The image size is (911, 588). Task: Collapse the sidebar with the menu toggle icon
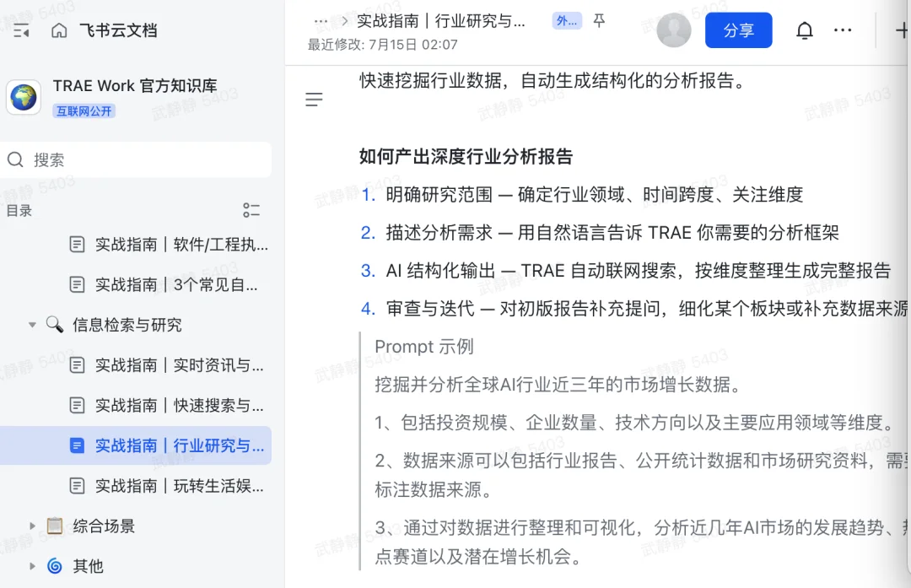21,30
